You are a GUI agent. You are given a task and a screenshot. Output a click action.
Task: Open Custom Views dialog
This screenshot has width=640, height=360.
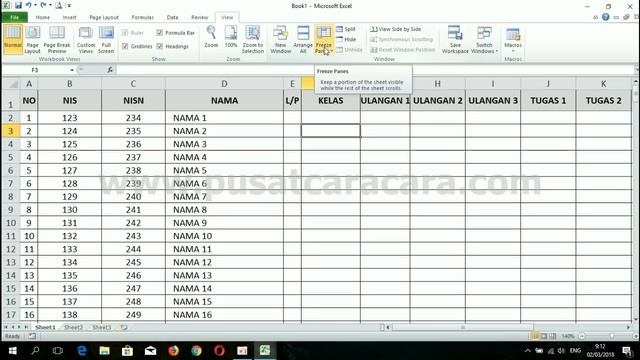(86, 39)
